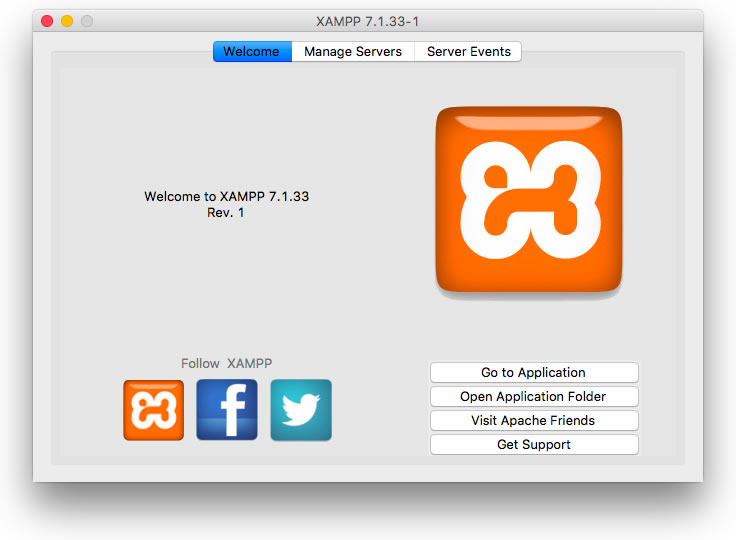Viewport: 736px width, 540px height.
Task: Click the 'Rev. 1' text line
Action: click(x=226, y=213)
